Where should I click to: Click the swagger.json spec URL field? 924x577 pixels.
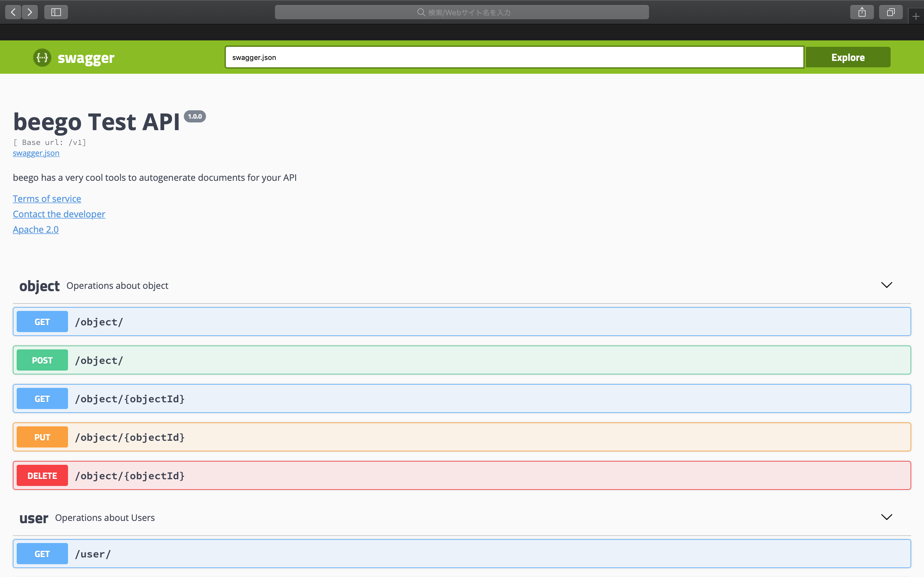(514, 58)
